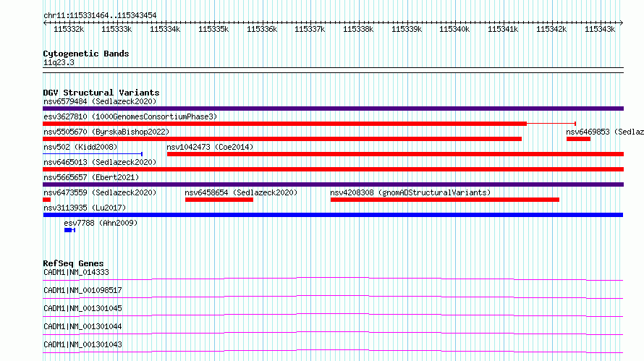
Task: Open CADM1|NM_001301043 transcript label
Action: [82, 344]
